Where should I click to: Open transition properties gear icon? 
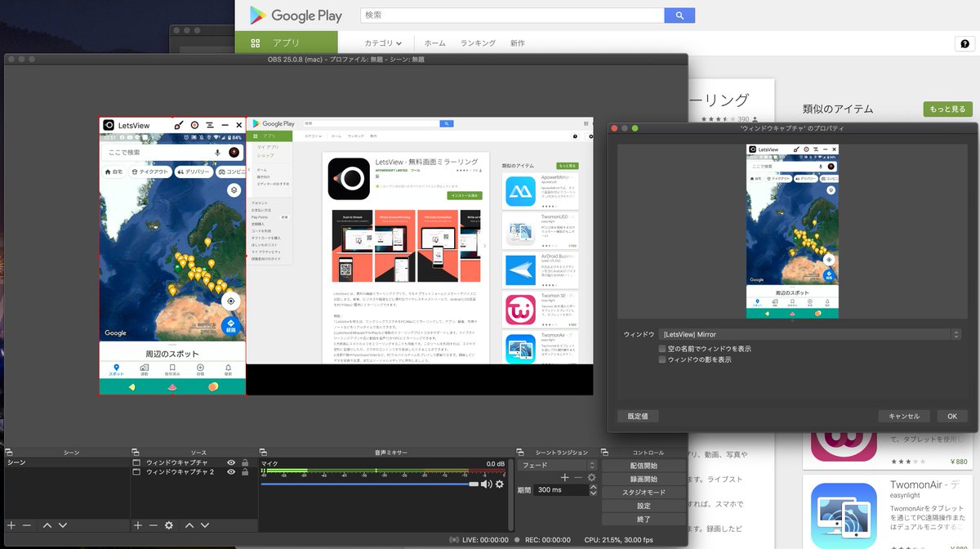point(591,477)
